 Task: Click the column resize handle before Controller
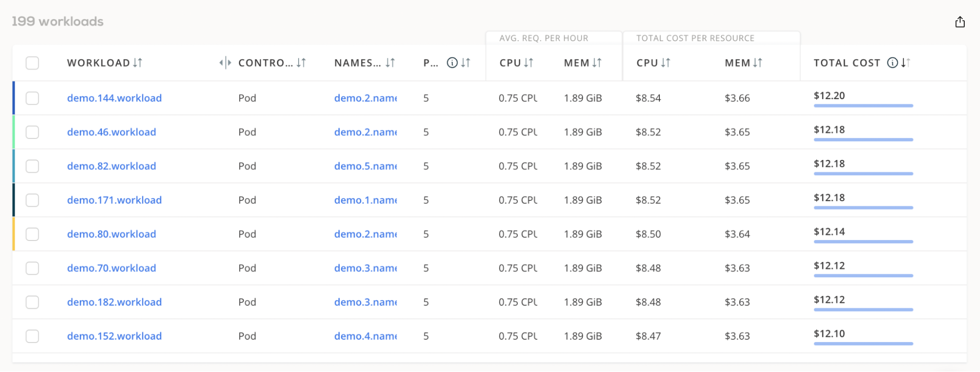click(225, 63)
